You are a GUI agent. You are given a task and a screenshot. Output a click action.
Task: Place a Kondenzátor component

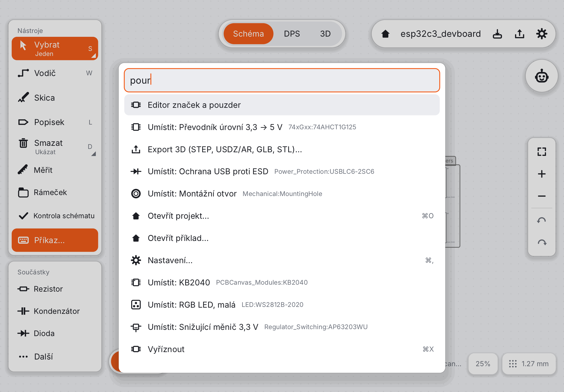55,311
